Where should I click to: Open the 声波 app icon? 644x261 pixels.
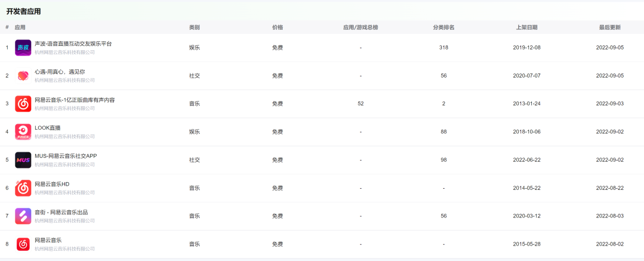point(23,48)
